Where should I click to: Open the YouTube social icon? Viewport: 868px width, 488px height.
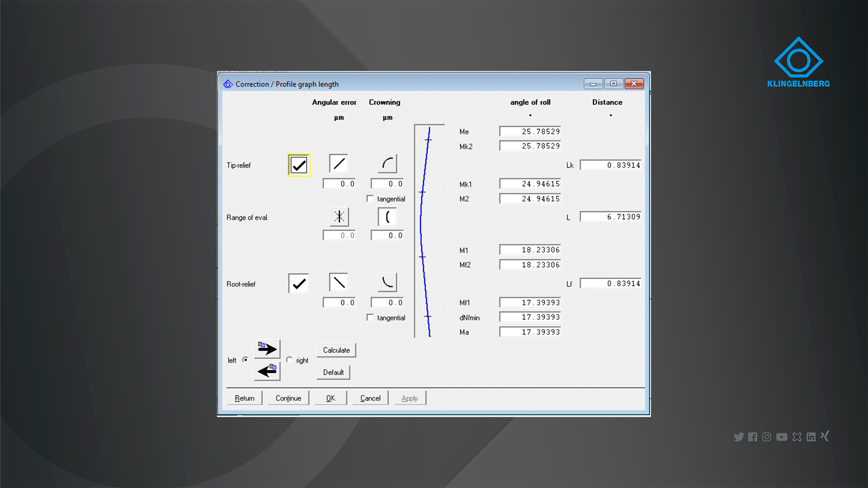782,437
